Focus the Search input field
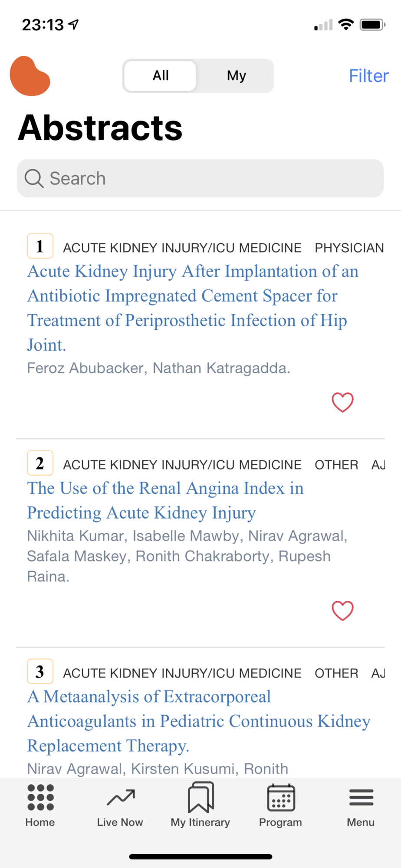The image size is (401, 868). [x=200, y=178]
